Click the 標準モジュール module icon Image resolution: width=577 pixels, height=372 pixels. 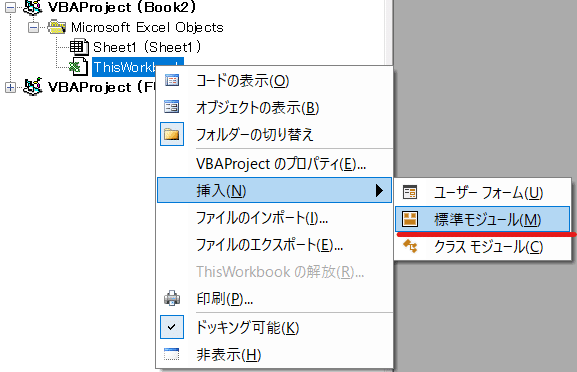[410, 219]
